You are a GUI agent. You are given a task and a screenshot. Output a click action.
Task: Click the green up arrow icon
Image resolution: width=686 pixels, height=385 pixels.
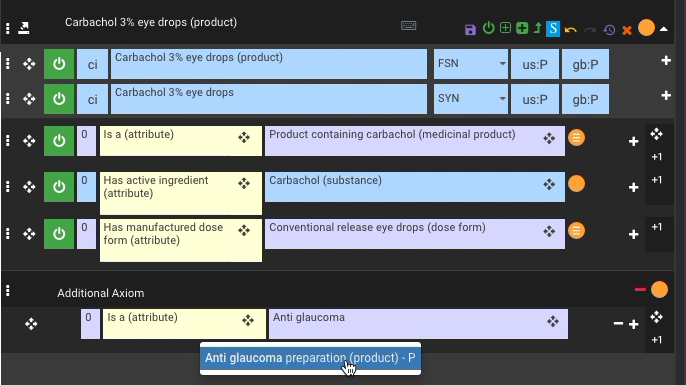[x=538, y=28]
